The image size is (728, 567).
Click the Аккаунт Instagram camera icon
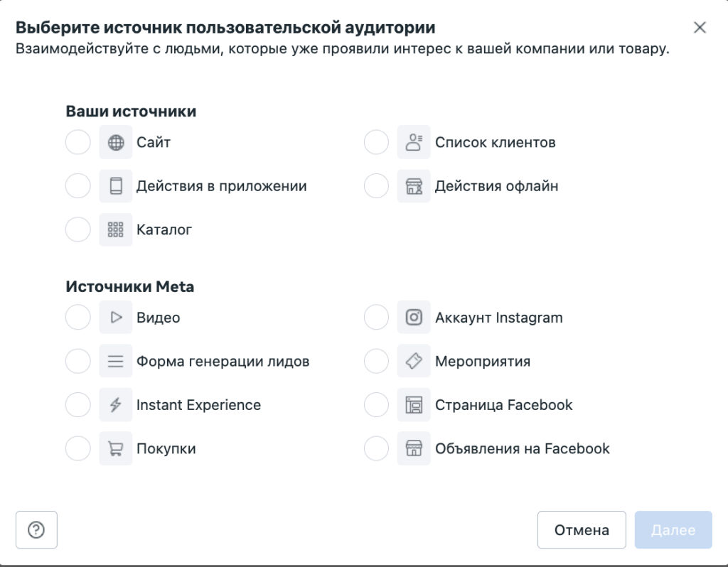pos(414,317)
